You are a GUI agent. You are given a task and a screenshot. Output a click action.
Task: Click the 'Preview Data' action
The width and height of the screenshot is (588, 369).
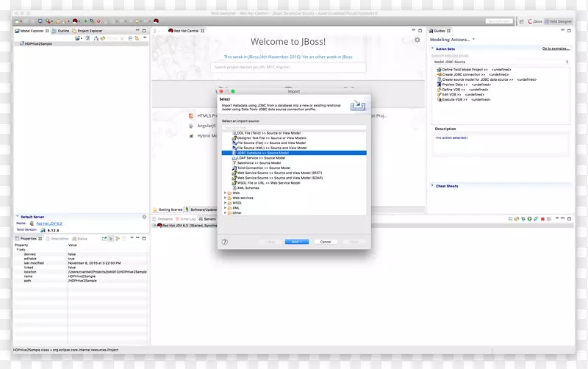point(464,85)
